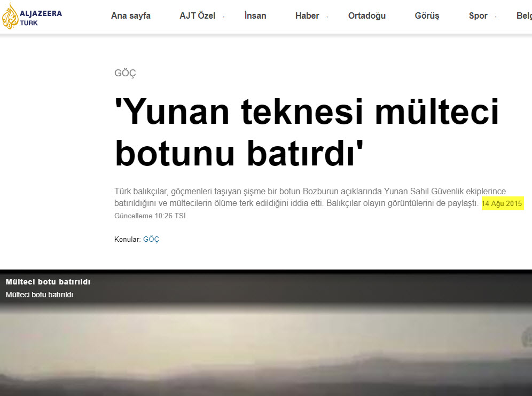Click the Güncelleme 10:26 TSİ text
Image resolution: width=532 pixels, height=396 pixels.
[150, 216]
